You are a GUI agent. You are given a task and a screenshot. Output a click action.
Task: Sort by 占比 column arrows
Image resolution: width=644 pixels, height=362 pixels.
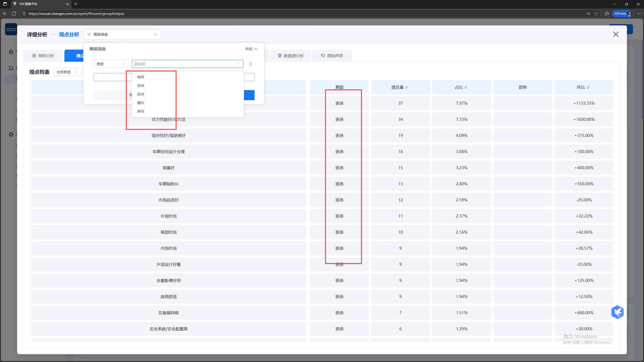tap(466, 87)
